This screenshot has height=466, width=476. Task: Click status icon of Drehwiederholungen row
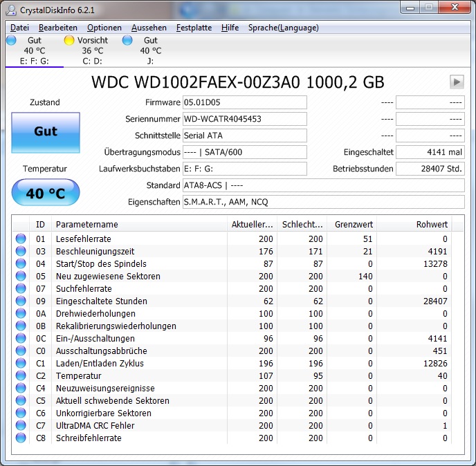pyautogui.click(x=21, y=313)
